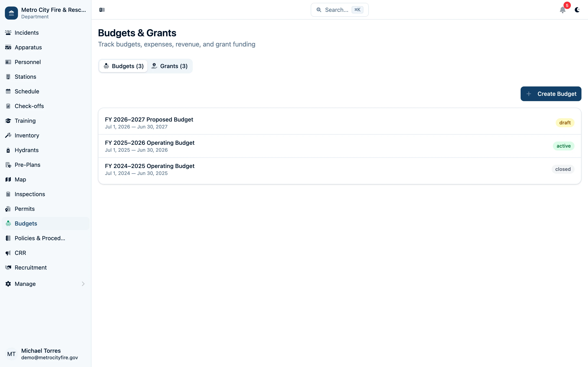Click the notification bell showing 5 alerts
The image size is (588, 367).
coord(562,10)
